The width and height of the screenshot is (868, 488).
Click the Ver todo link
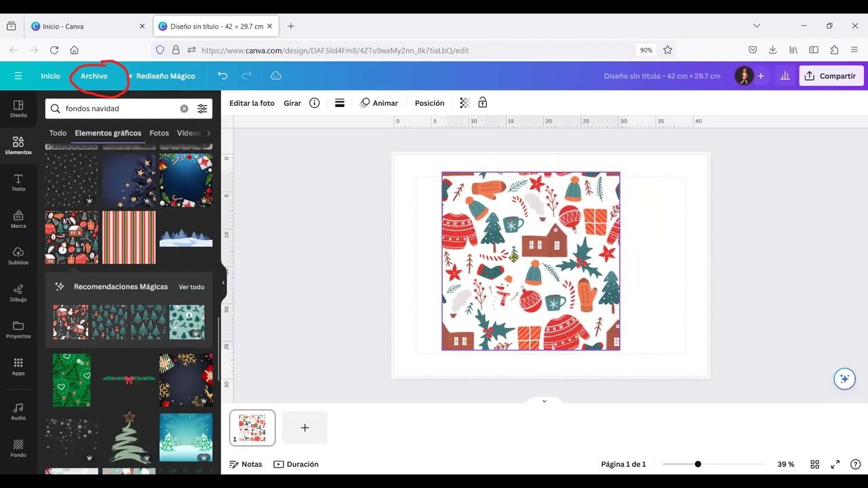[x=191, y=287]
